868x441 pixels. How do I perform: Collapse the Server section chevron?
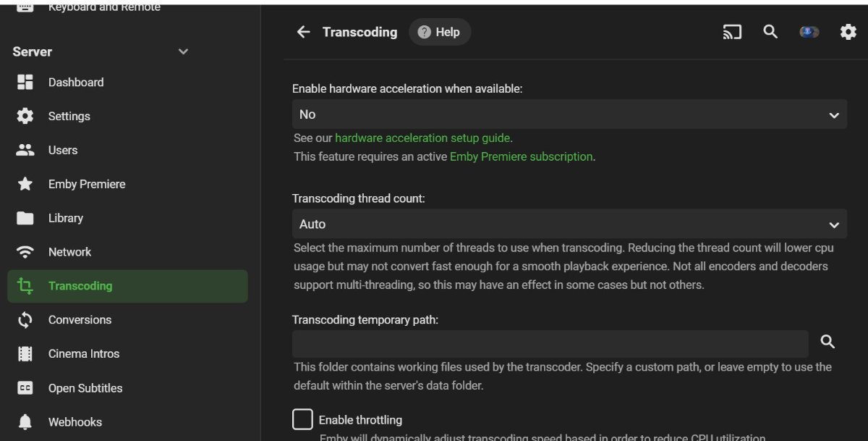click(x=183, y=51)
